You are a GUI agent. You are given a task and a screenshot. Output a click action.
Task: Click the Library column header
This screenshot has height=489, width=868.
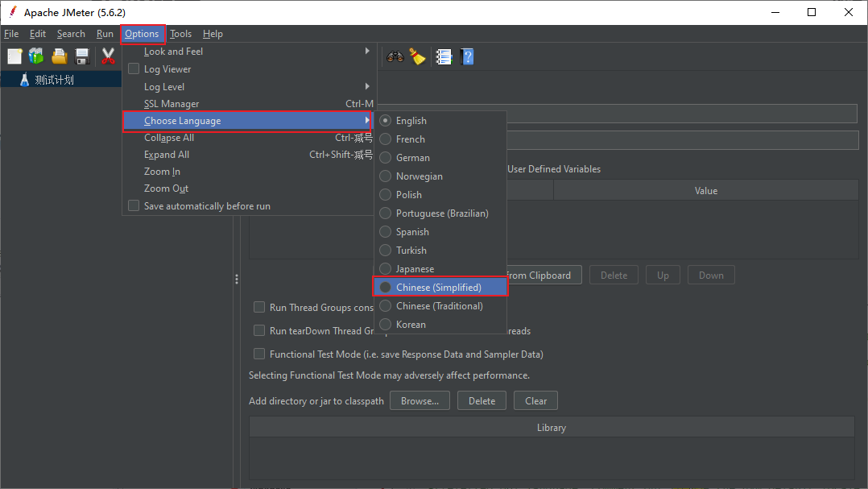tap(552, 428)
